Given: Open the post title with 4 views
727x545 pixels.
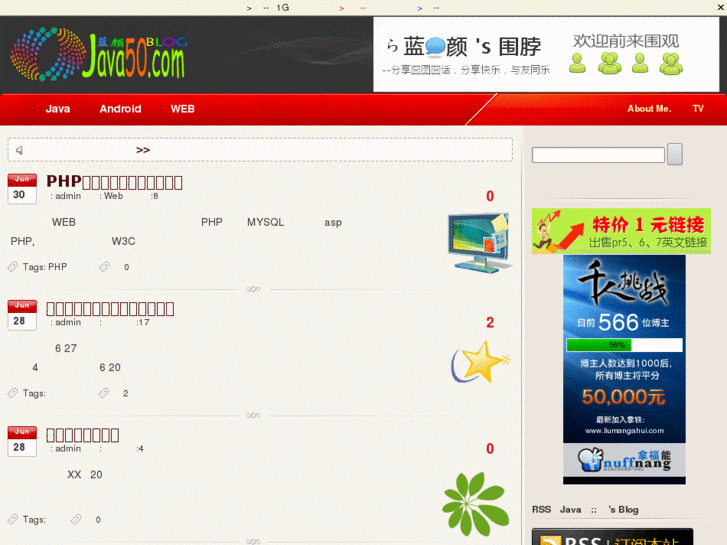Looking at the screenshot, I should coord(83,435).
